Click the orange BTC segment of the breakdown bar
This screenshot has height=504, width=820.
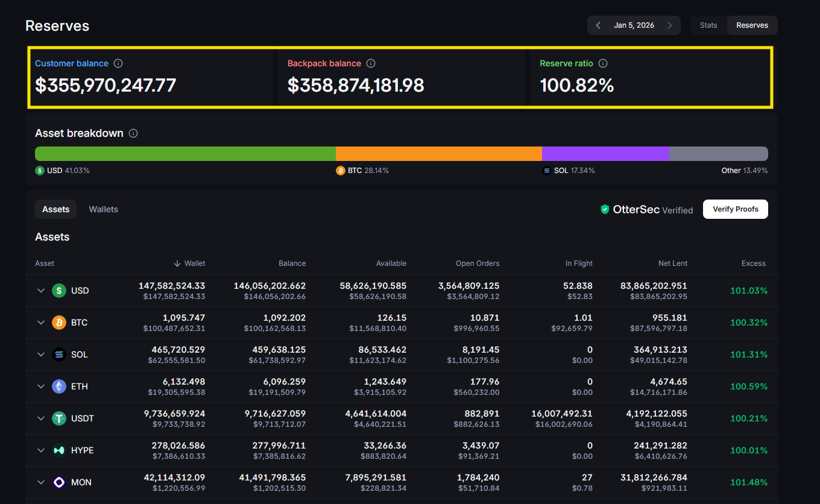tap(438, 153)
